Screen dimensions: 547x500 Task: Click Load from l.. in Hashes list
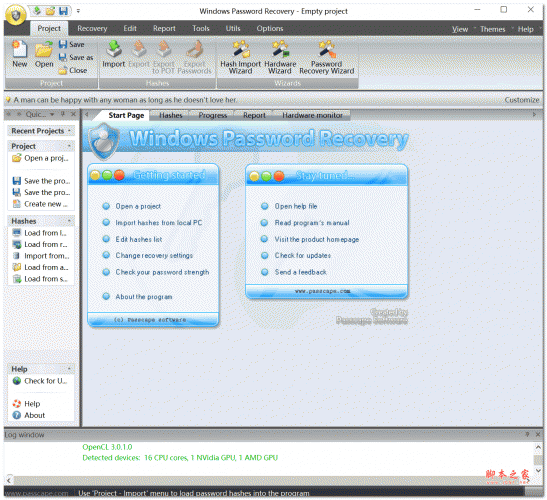(39, 233)
